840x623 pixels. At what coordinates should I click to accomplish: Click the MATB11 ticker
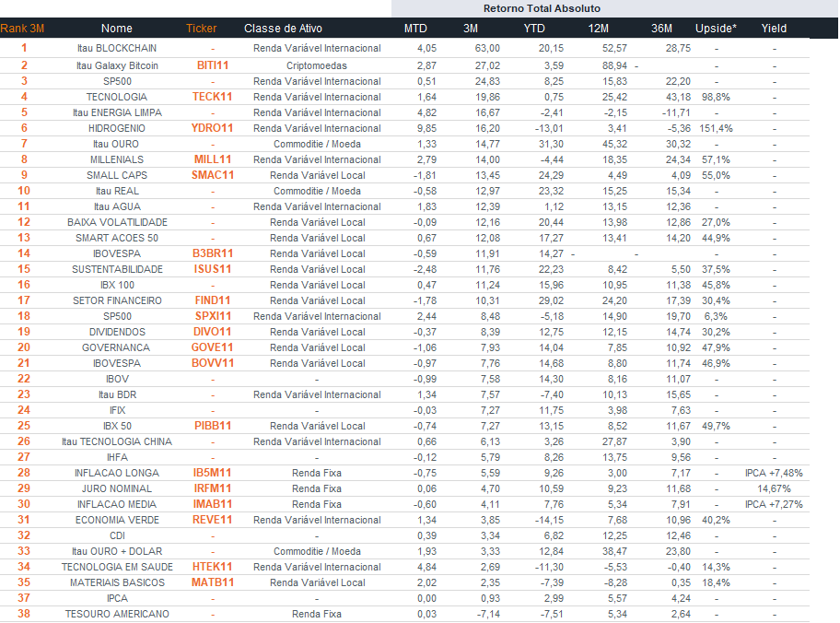click(213, 582)
